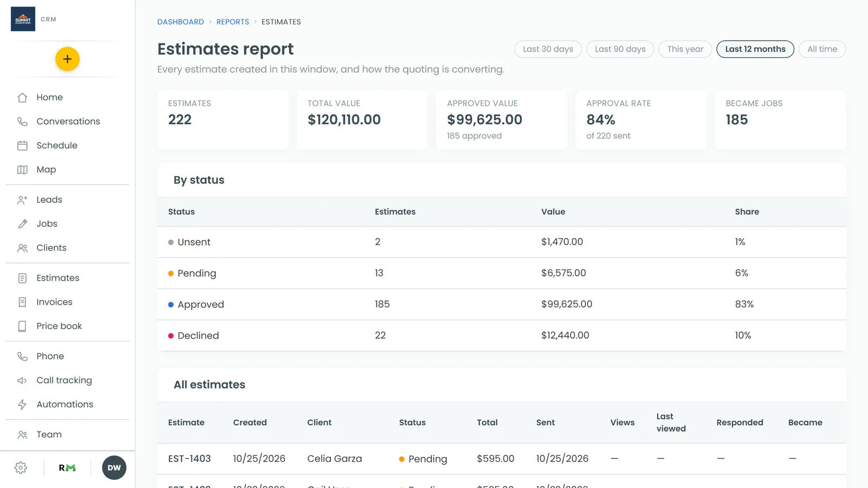Click the RM logo icon
Viewport: 868px width, 488px height.
click(x=67, y=468)
